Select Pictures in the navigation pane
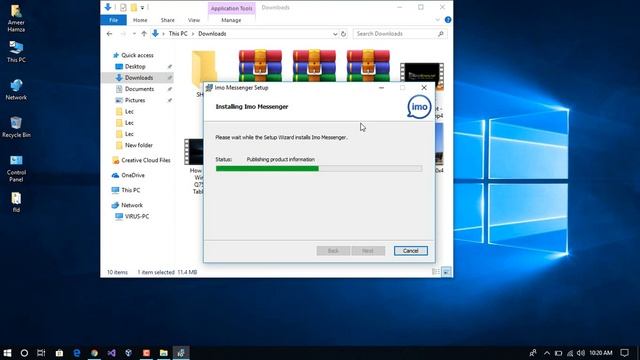The height and width of the screenshot is (360, 640). click(x=135, y=100)
